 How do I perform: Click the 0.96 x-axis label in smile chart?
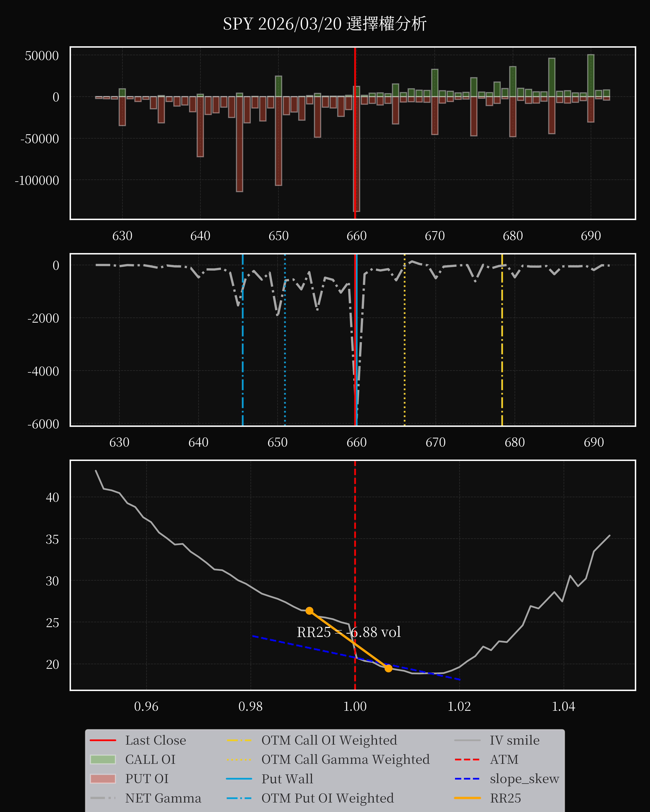[146, 706]
